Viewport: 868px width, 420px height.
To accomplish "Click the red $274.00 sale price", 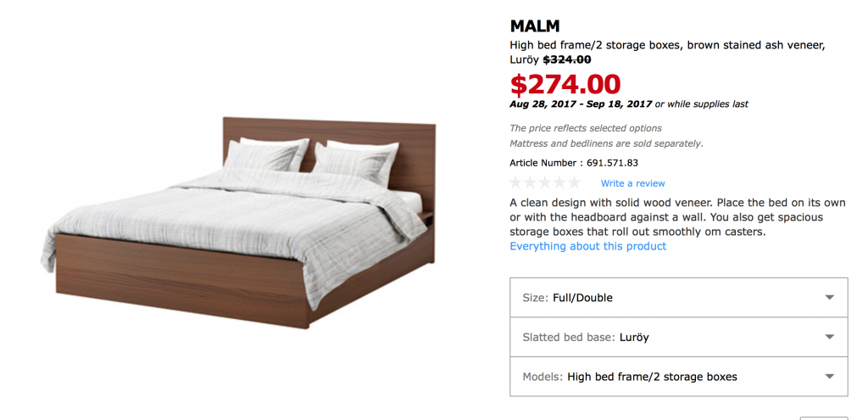I will click(565, 83).
